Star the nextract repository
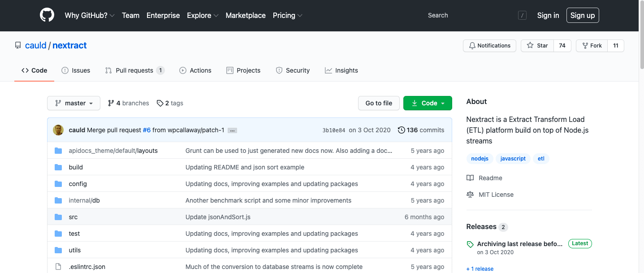This screenshot has width=644, height=273. (537, 46)
